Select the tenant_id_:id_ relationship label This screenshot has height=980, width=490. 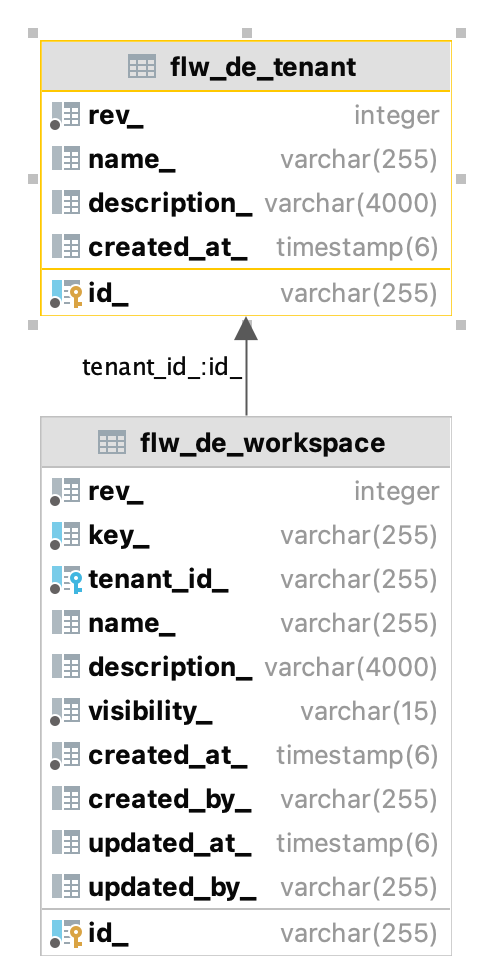(162, 368)
